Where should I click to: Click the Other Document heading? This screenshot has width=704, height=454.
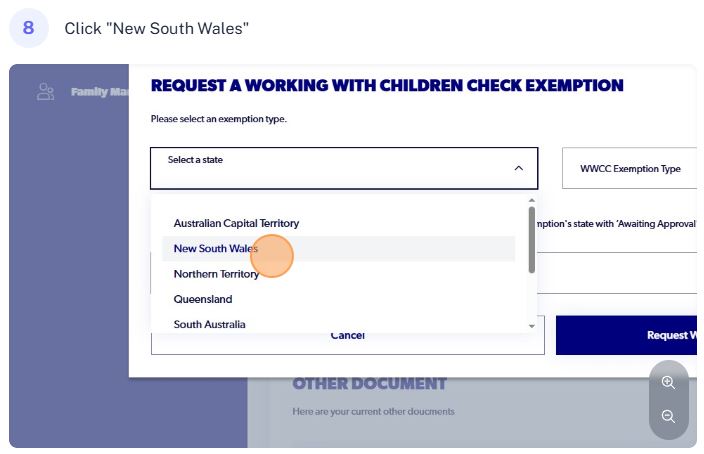tap(369, 383)
